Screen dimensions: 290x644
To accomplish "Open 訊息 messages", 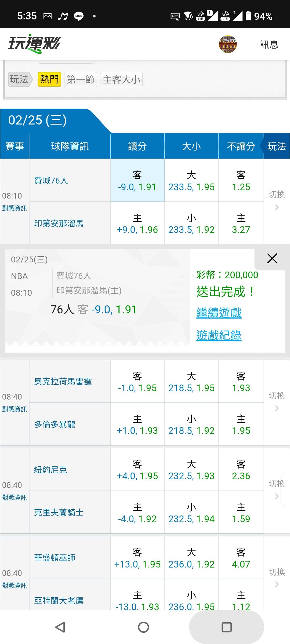I will coord(269,45).
